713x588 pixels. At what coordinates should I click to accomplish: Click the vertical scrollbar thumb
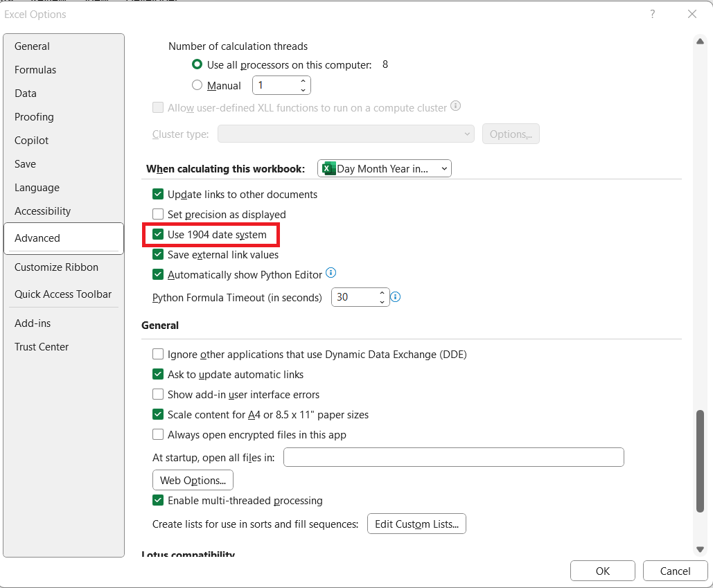701,461
